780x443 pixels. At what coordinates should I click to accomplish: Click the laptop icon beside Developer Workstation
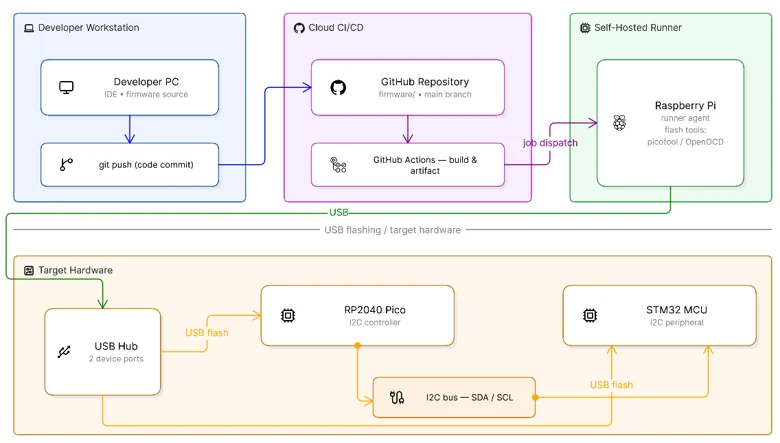click(29, 28)
